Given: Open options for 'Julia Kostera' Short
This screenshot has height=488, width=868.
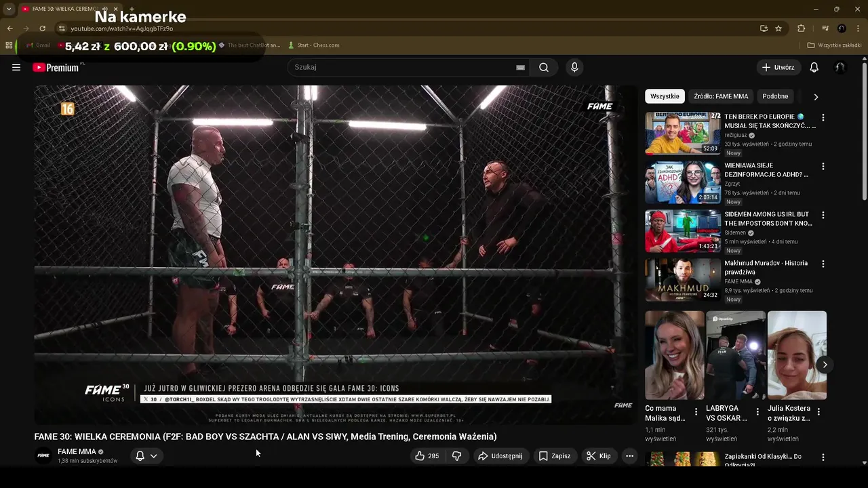Looking at the screenshot, I should pos(818,411).
